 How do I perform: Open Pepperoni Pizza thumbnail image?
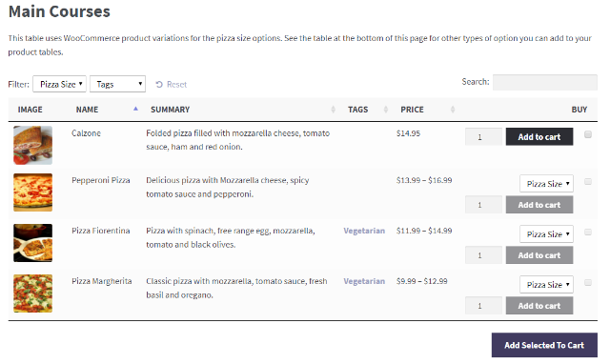32,192
